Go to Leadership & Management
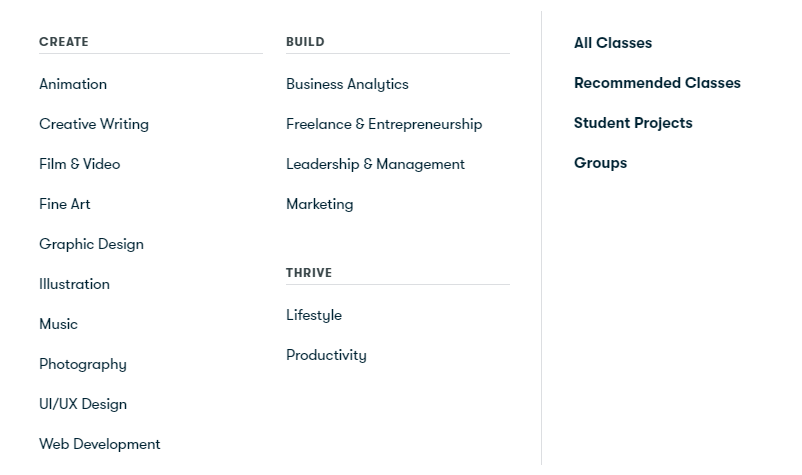Screen dimensions: 802x475 pyautogui.click(x=375, y=164)
